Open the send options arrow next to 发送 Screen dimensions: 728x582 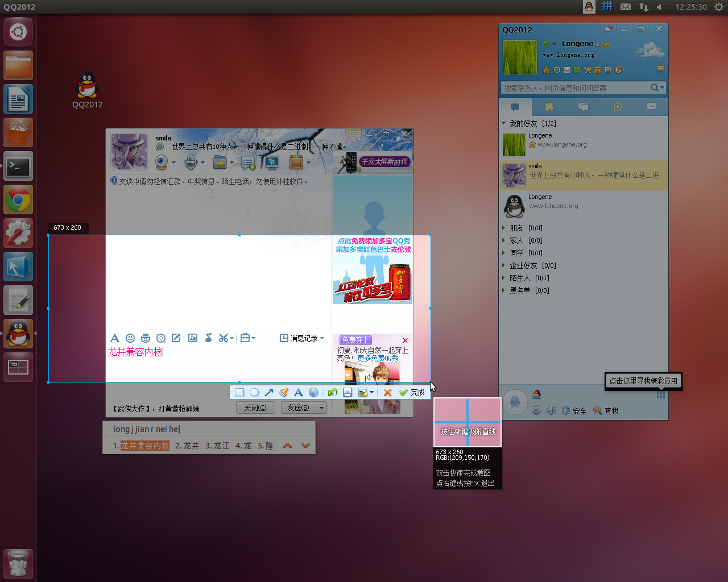(x=322, y=408)
